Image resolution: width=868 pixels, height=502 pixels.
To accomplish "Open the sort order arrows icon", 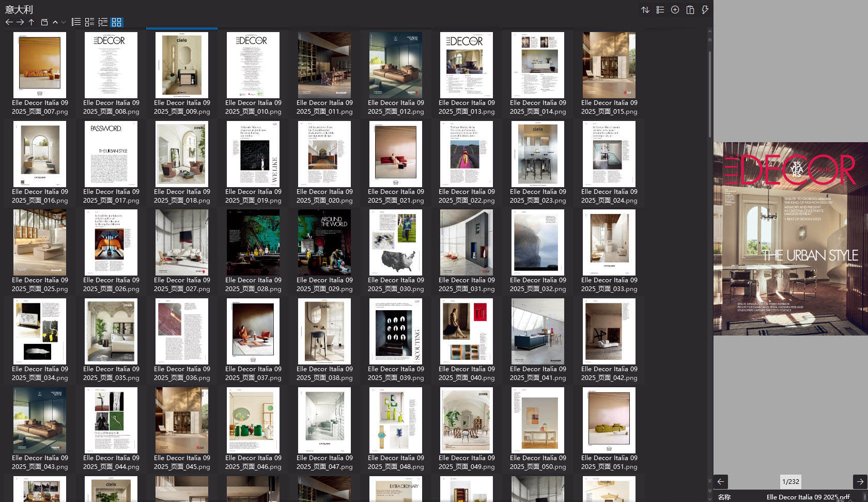I will coord(645,10).
